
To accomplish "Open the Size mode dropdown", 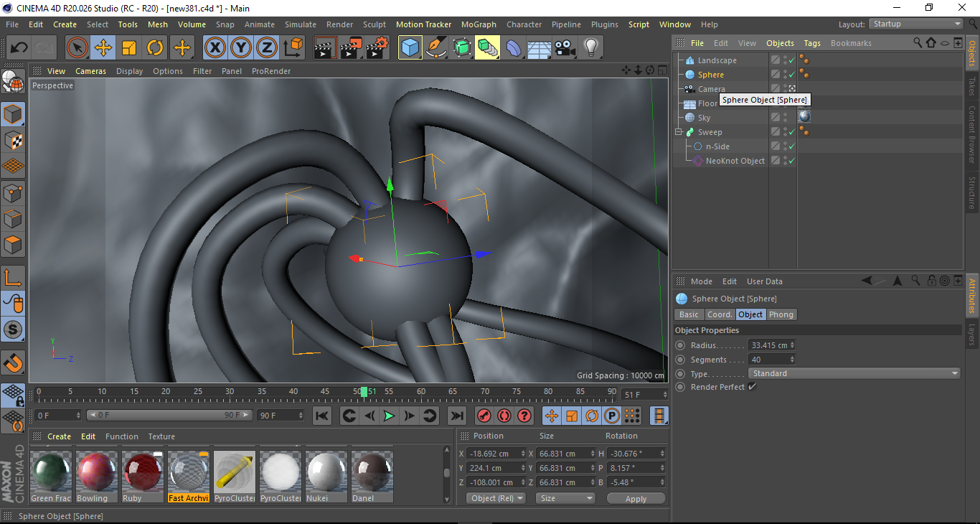I will pyautogui.click(x=566, y=498).
